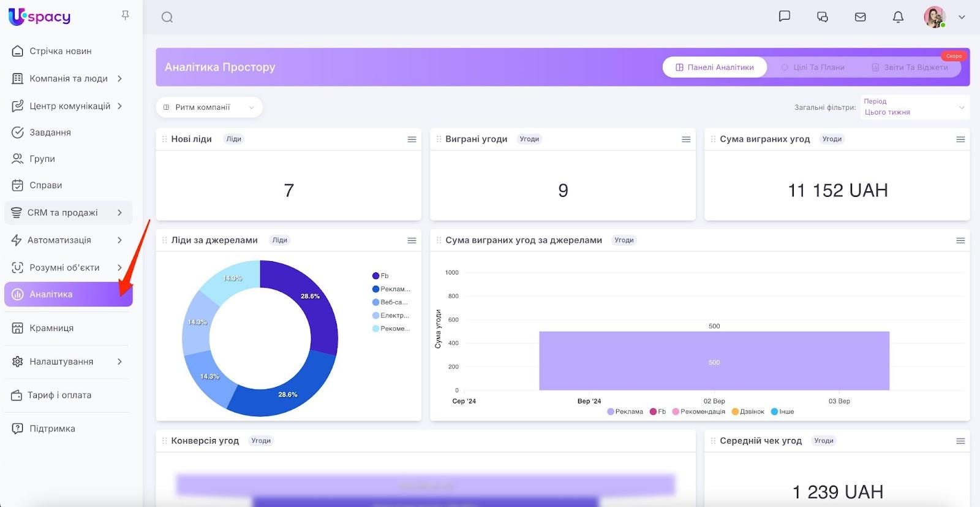Screen dimensions: 980x507
Task: Click the search magnifier icon
Action: [x=167, y=17]
